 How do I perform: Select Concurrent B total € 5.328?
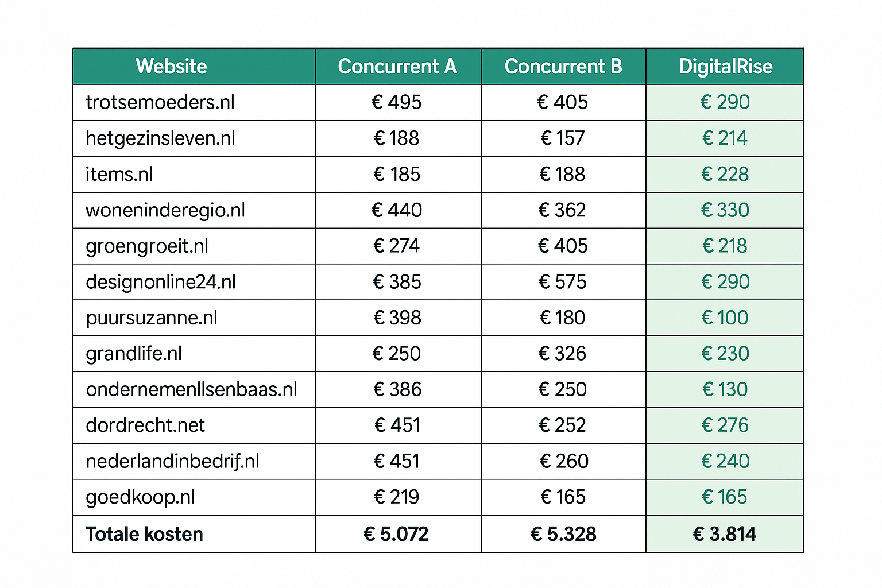563,534
